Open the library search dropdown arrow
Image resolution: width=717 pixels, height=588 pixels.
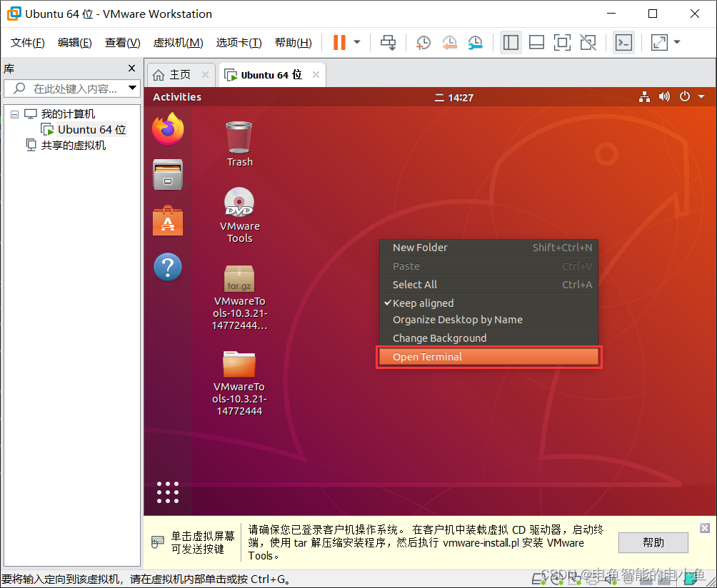[133, 88]
